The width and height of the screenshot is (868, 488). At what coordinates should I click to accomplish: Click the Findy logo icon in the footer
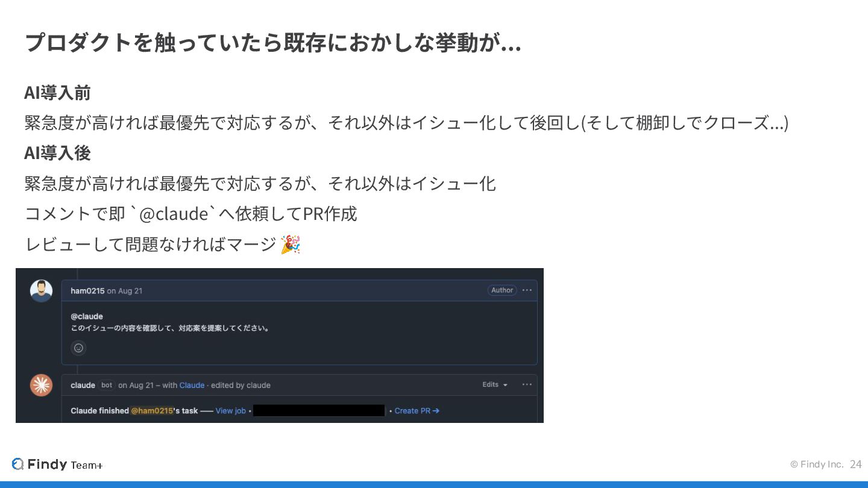[17, 464]
